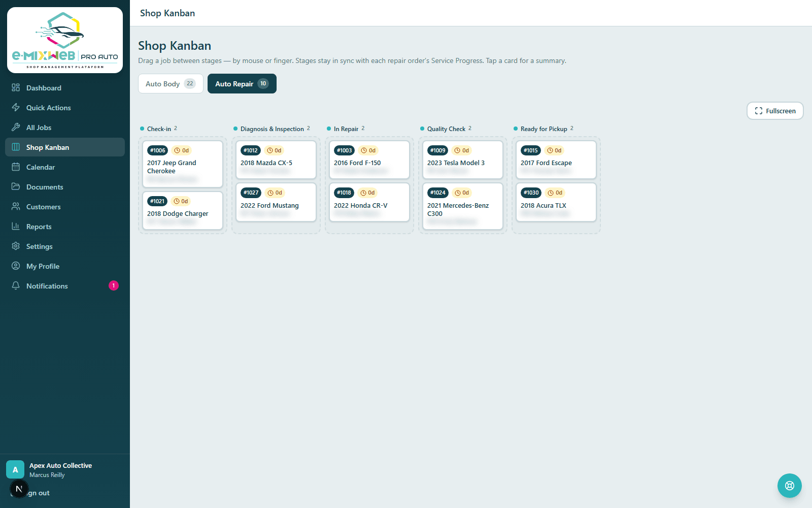Switch to the Auto Body tab
812x508 pixels.
(171, 84)
